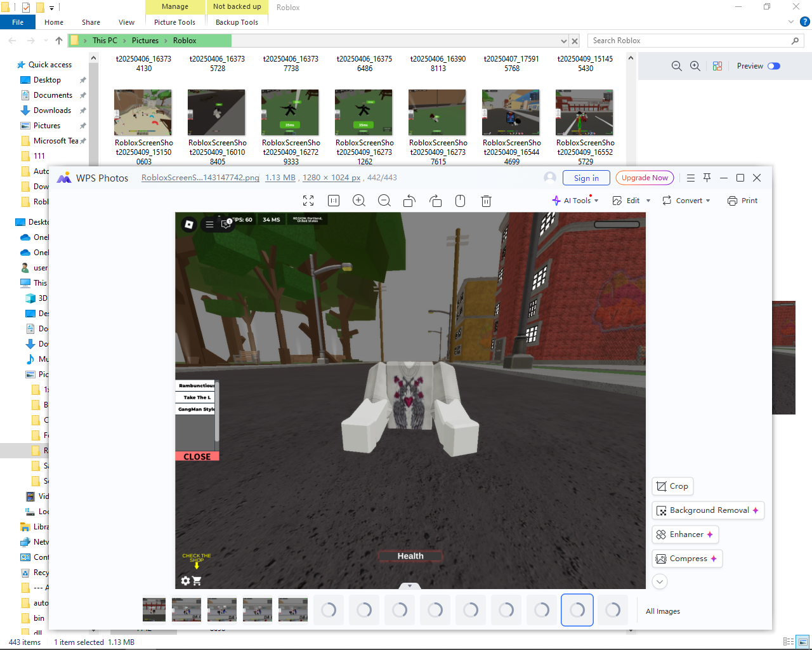Image resolution: width=812 pixels, height=650 pixels.
Task: Click the user avatar icon in WPS Photos
Action: tap(550, 178)
